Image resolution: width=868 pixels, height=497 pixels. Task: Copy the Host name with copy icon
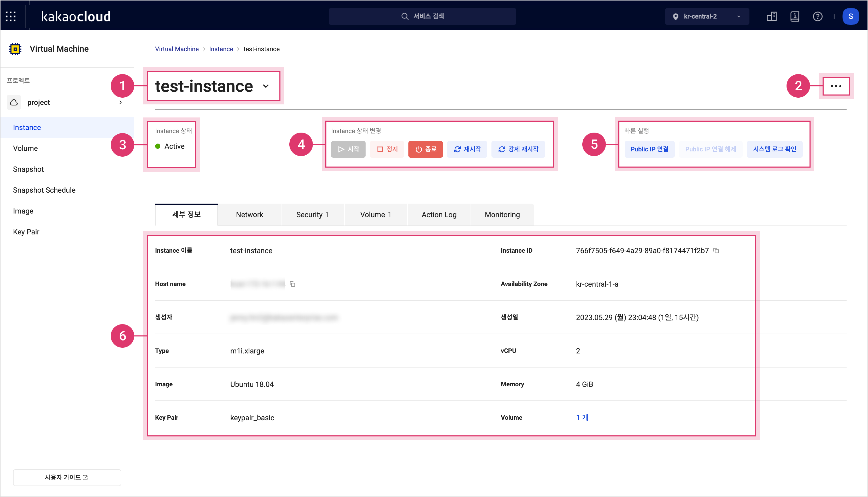click(x=292, y=284)
